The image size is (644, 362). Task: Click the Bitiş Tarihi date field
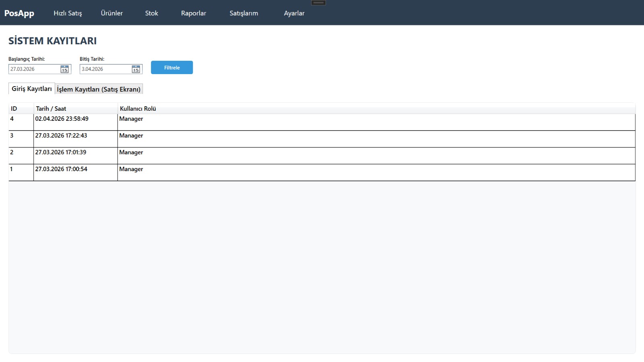coord(105,69)
